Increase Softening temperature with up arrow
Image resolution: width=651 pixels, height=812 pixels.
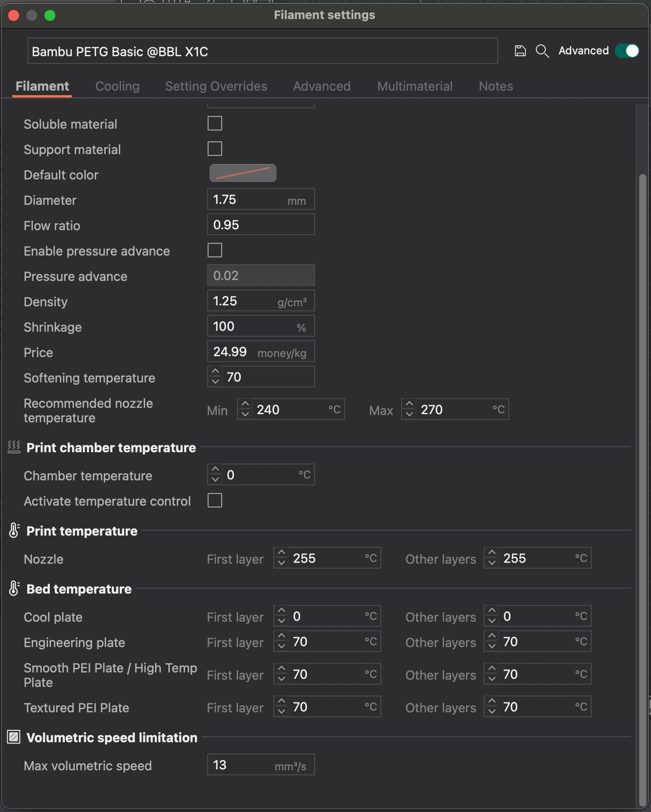[215, 372]
